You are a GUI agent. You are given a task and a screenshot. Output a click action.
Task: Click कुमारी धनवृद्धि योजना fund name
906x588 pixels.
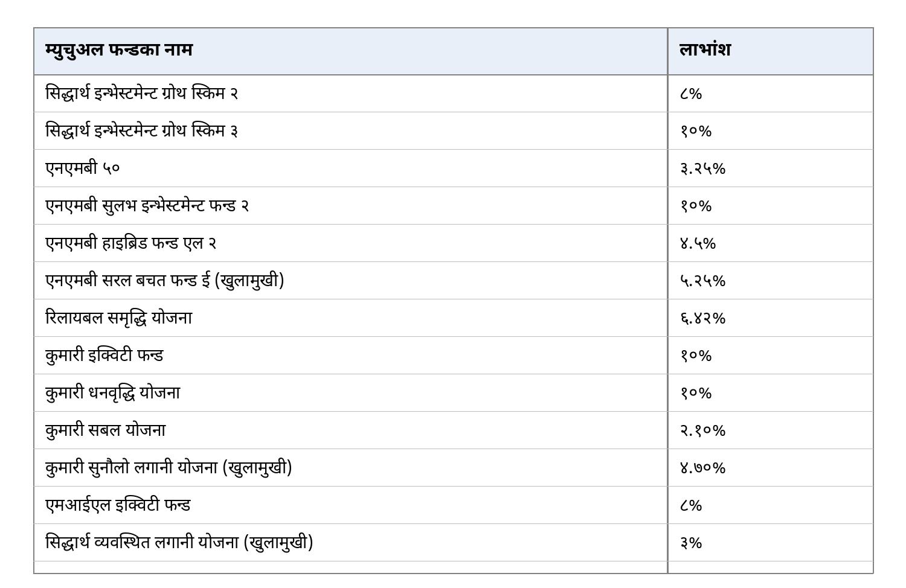[113, 393]
